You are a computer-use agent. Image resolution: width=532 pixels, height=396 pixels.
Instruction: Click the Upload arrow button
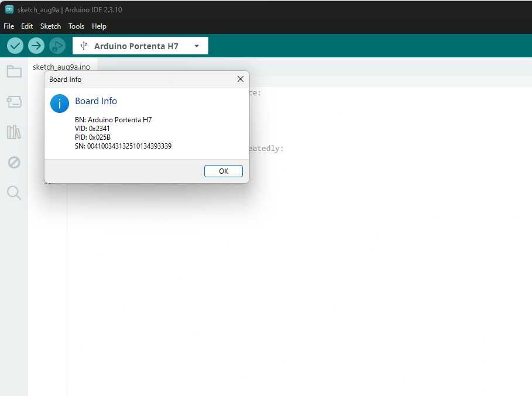(x=36, y=46)
